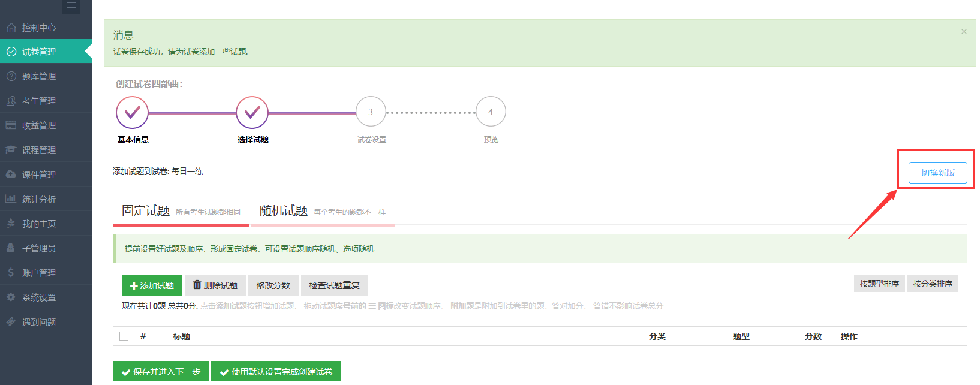
Task: Click the 收益管理 card icon
Action: point(11,125)
